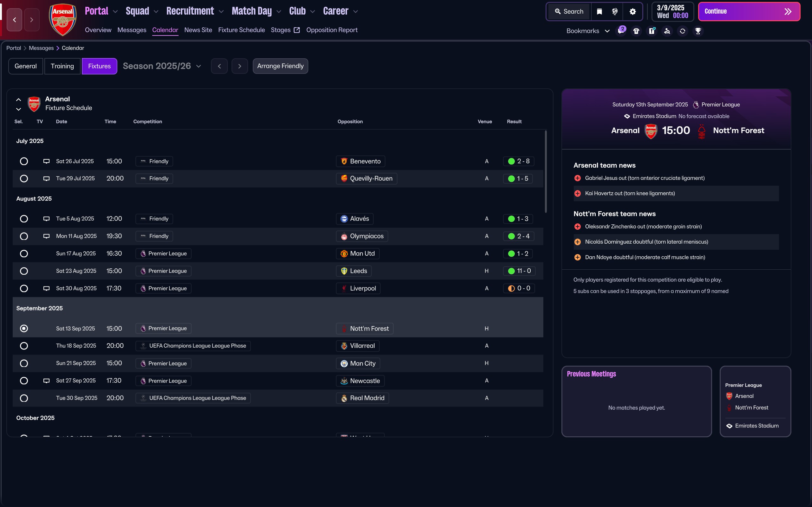Open the scouting search bookmark icon
Viewport: 812px width, 507px height.
pos(667,31)
